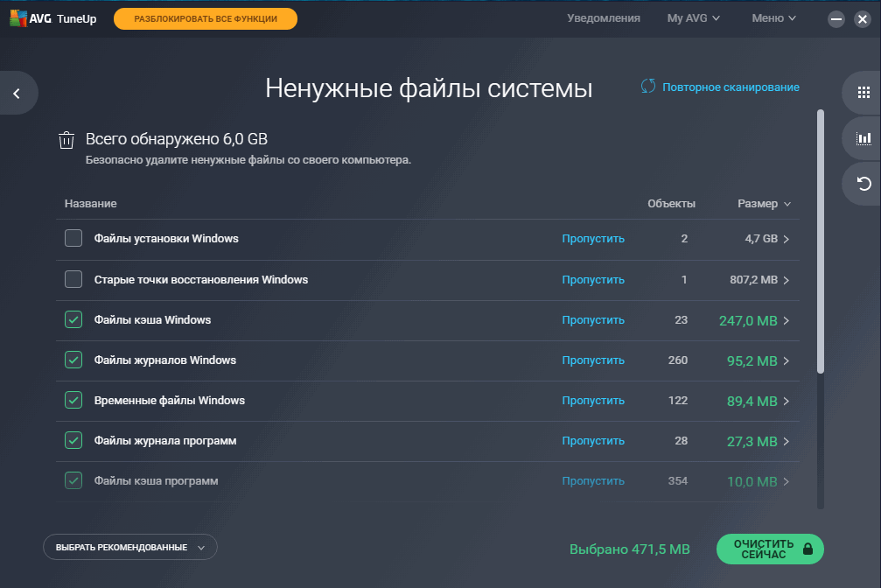The width and height of the screenshot is (881, 588).
Task: Click Очистить сейчас button
Action: 770,549
